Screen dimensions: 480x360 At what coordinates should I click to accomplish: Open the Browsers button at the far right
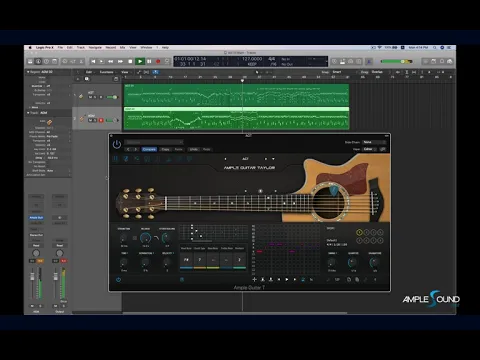click(x=450, y=61)
